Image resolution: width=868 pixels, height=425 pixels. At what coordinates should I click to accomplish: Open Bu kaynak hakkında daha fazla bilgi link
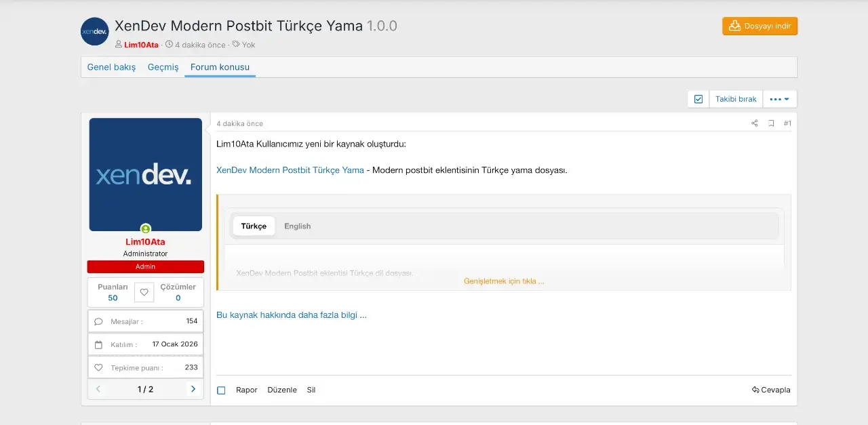[291, 315]
